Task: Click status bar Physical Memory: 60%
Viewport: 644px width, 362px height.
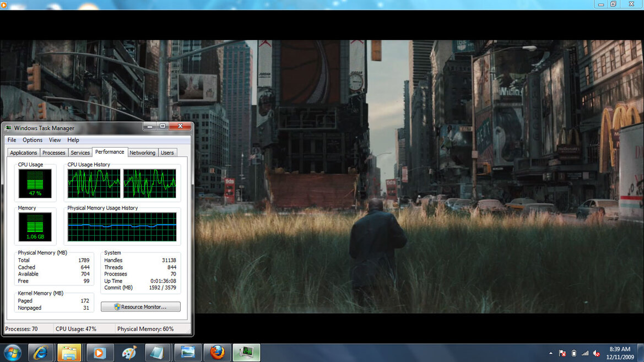Action: [x=145, y=329]
